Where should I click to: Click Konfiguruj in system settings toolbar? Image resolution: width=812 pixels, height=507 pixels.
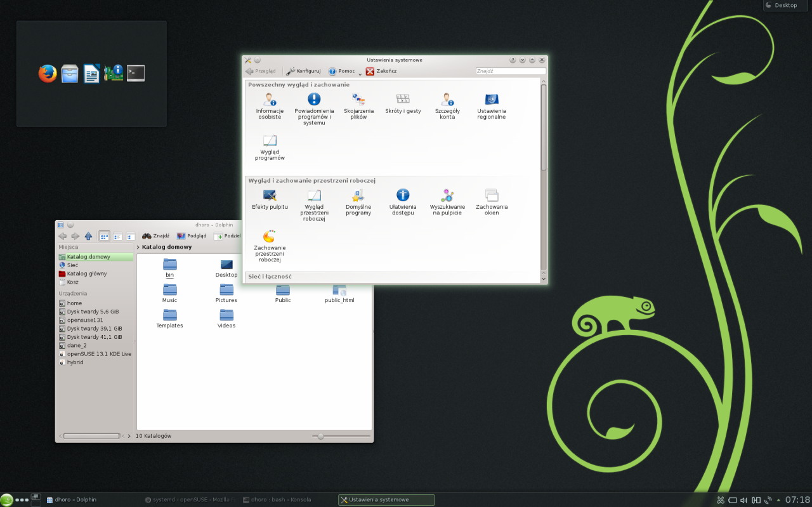click(303, 71)
